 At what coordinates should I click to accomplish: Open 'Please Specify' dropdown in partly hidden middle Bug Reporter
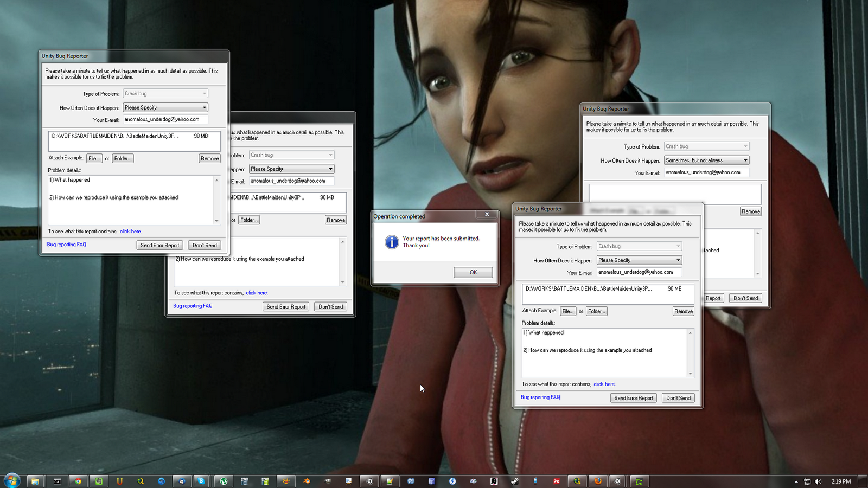pyautogui.click(x=292, y=169)
